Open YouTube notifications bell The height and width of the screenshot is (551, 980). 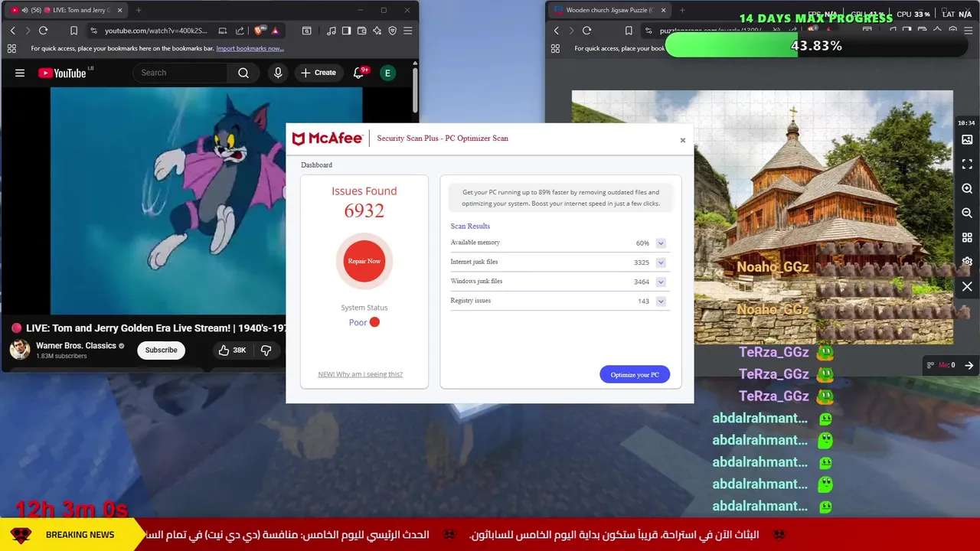click(x=358, y=73)
